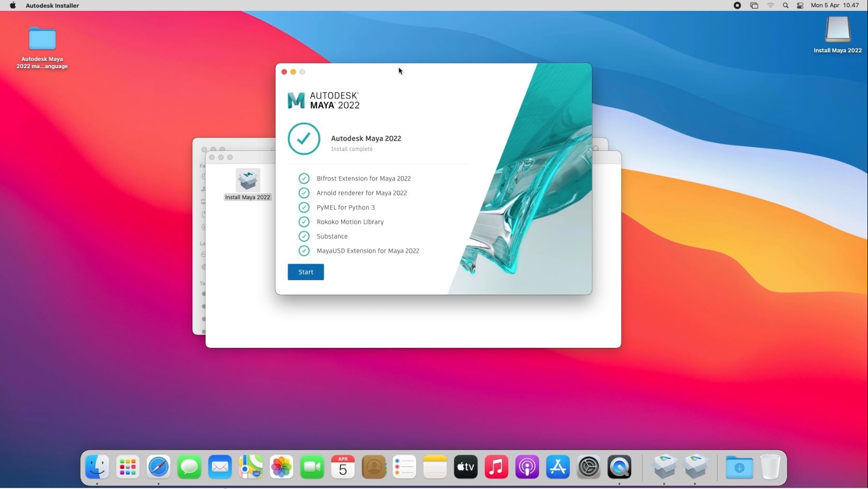
Task: Open Launchpad from the Dock
Action: (x=128, y=467)
